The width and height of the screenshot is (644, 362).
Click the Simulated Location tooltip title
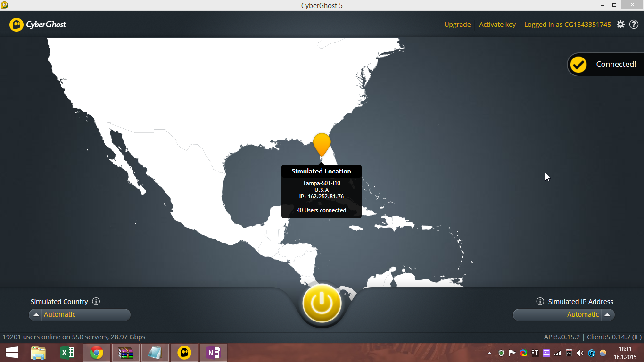322,171
